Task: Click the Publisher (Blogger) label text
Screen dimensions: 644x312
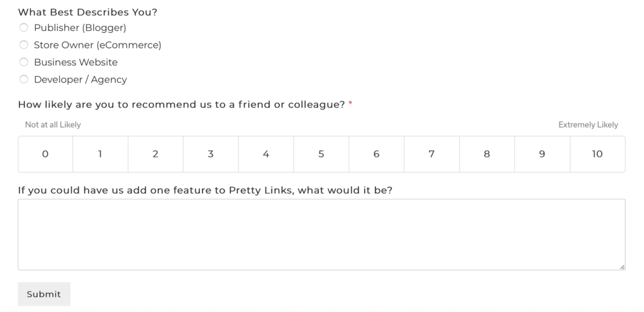Action: click(x=80, y=28)
